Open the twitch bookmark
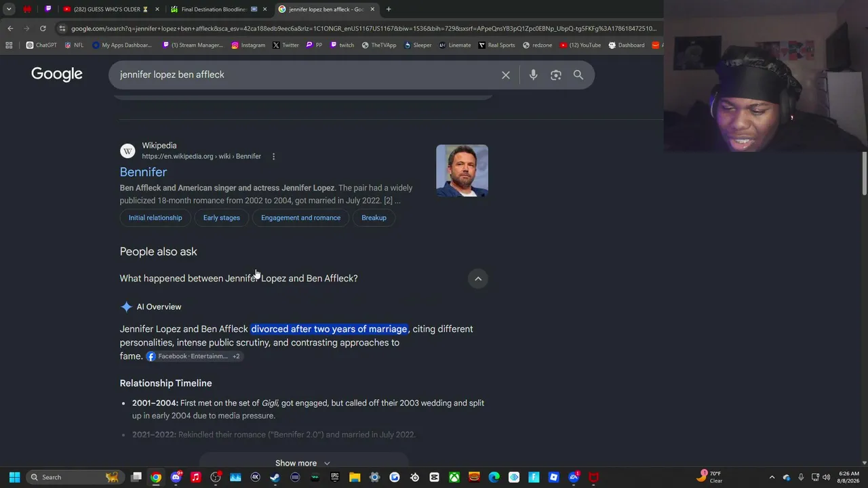868x488 pixels. tap(342, 45)
